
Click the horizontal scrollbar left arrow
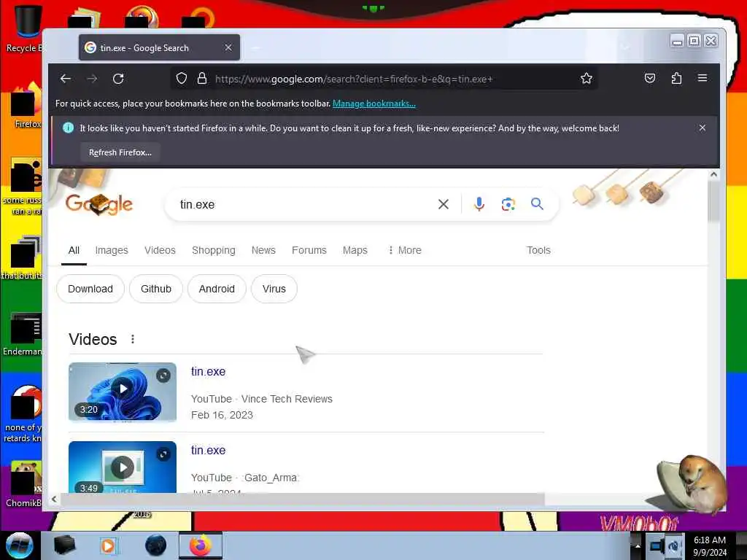(54, 499)
